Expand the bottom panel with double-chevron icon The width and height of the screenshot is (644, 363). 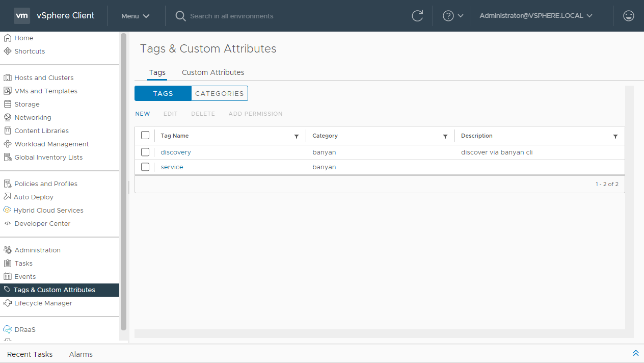coord(635,353)
